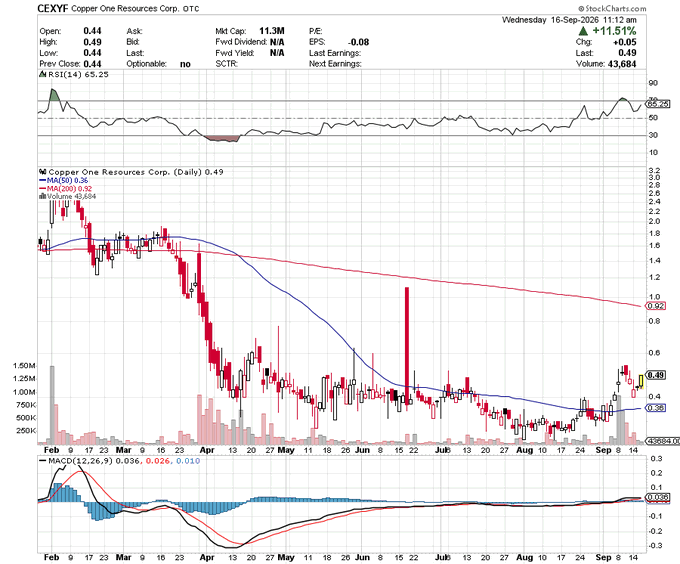Click the blue 0.010 MACD histogram value
The height and width of the screenshot is (564, 680).
188,461
